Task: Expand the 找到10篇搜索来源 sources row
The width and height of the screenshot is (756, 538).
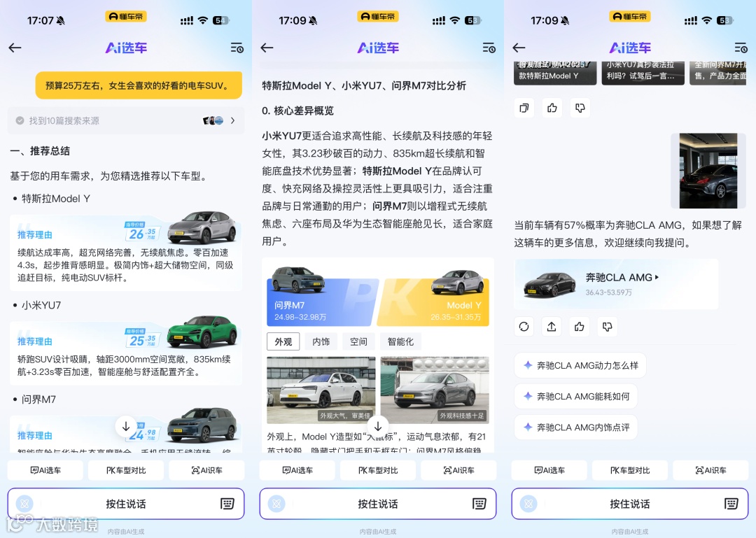Action: pos(126,120)
